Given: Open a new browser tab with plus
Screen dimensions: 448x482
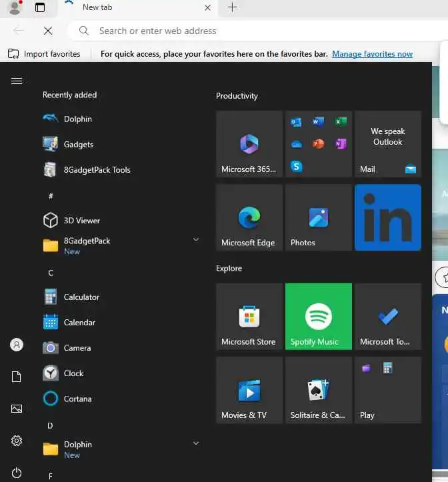Looking at the screenshot, I should click(x=233, y=7).
